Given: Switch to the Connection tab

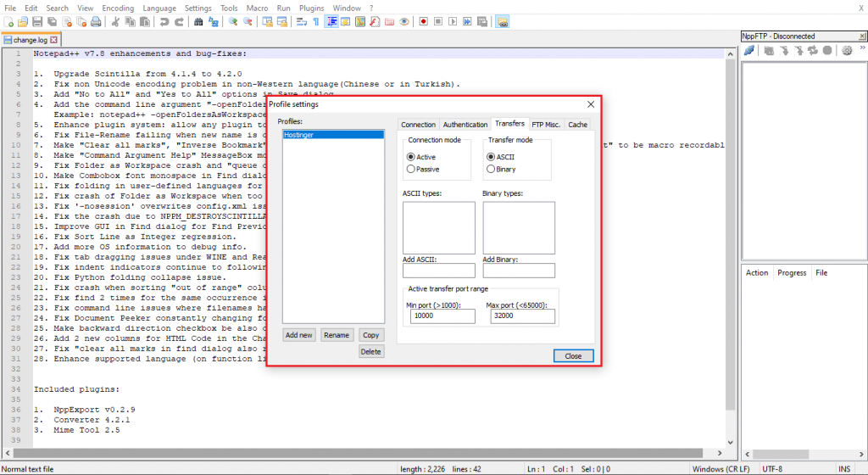Looking at the screenshot, I should point(419,125).
